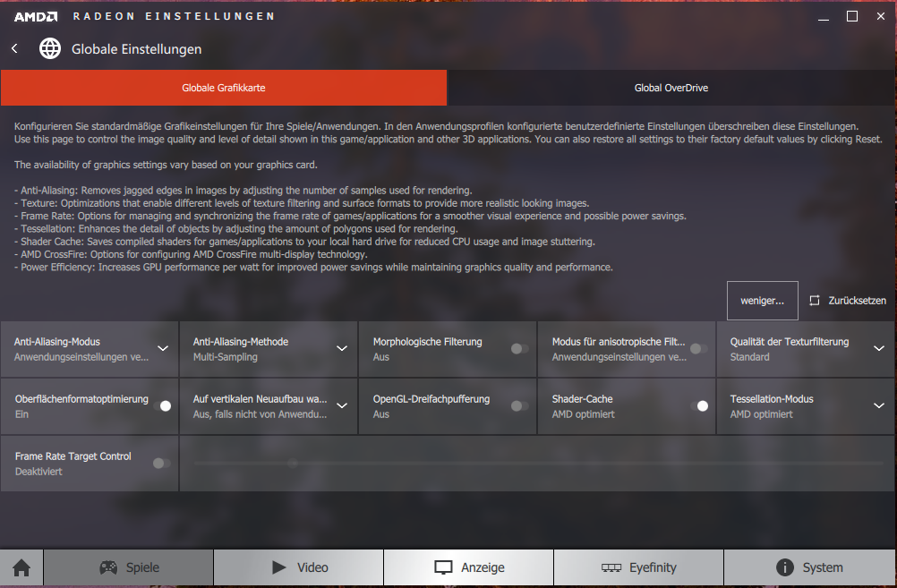Viewport: 897px width, 588px height.
Task: Click the gamepad icon in Spiele
Action: pos(108,567)
